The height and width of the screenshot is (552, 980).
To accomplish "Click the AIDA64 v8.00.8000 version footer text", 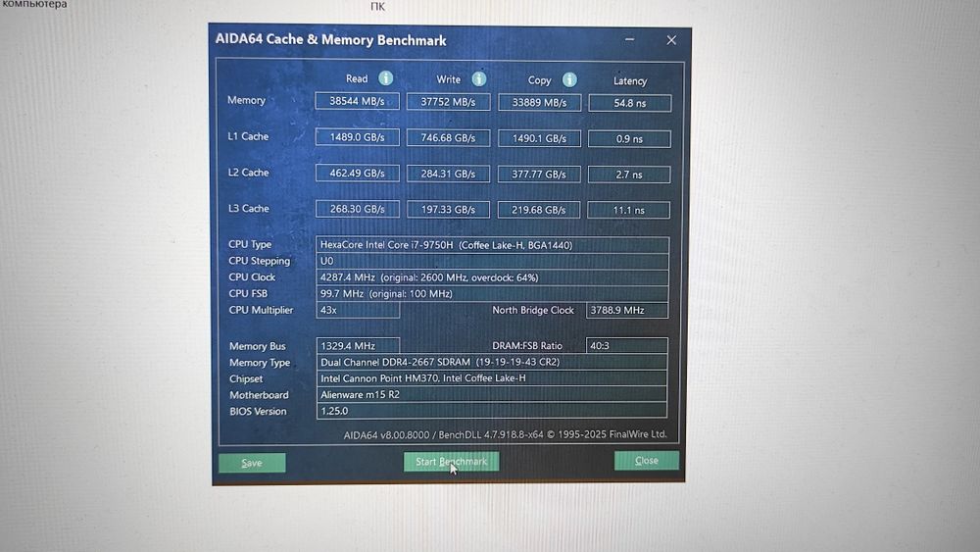I will point(505,434).
